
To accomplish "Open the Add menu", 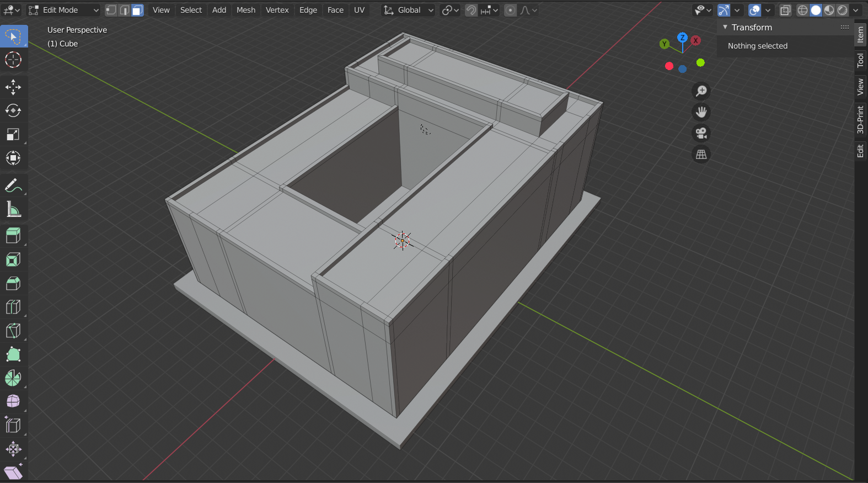I will pos(219,10).
